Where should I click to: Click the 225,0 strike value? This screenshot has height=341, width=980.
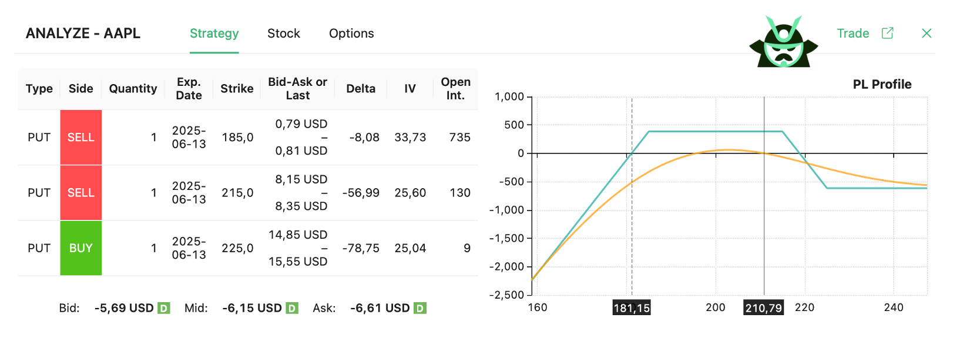(237, 248)
